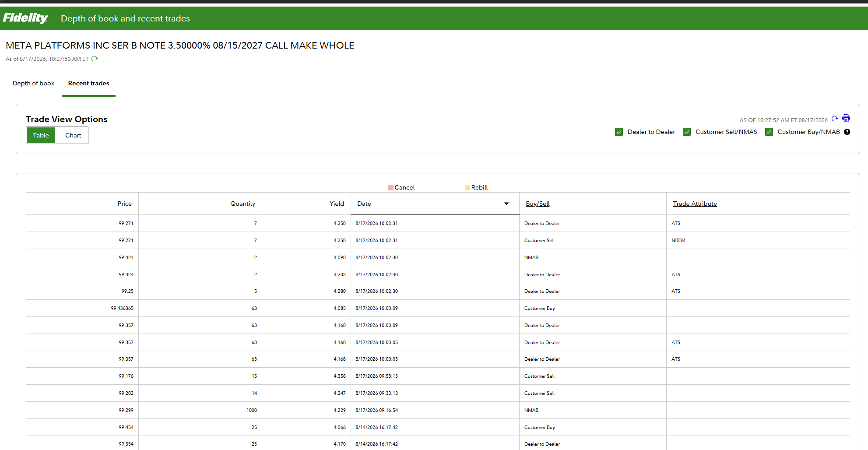The height and width of the screenshot is (450, 868).
Task: Click the Quantity column header
Action: (x=242, y=204)
